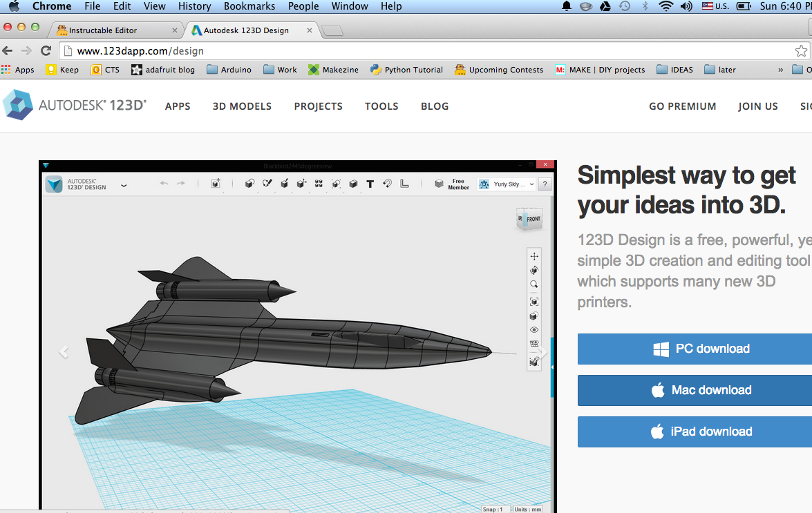
Task: Select the Orbit navigation tool
Action: point(534,270)
